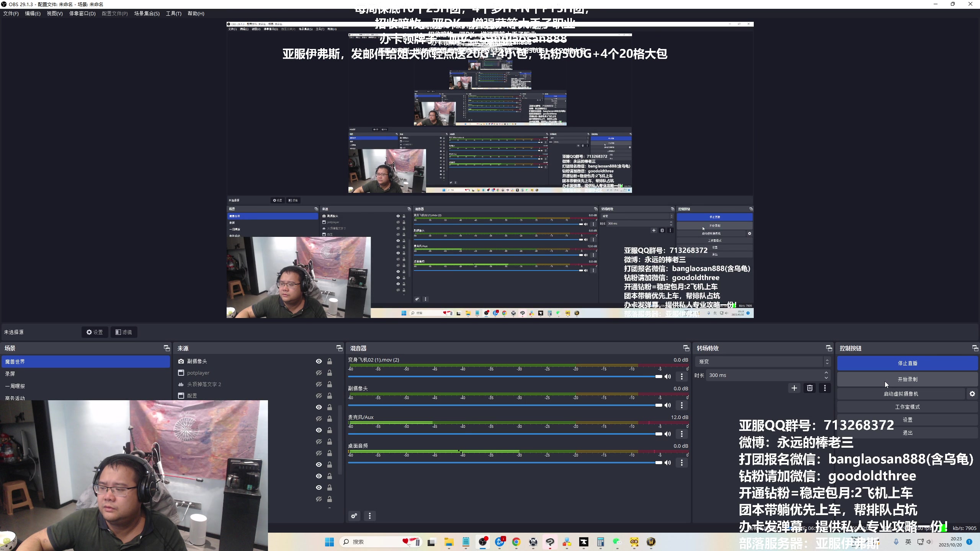The height and width of the screenshot is (551, 980).
Task: Lock the 副摄像头 source
Action: click(330, 361)
